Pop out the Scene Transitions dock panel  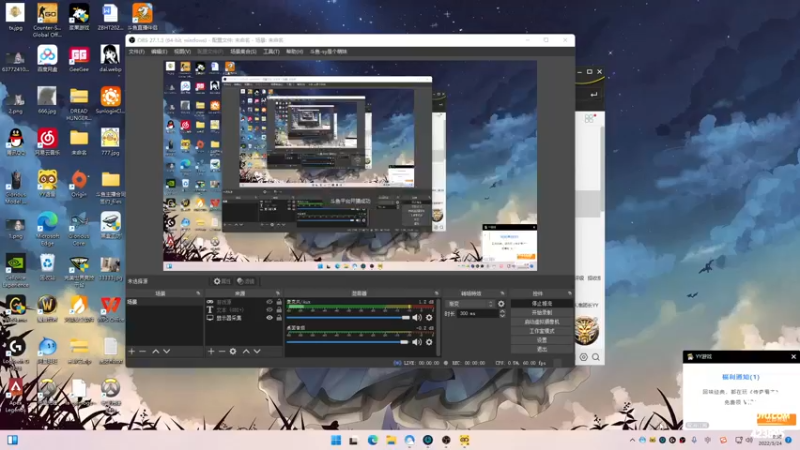coord(503,293)
